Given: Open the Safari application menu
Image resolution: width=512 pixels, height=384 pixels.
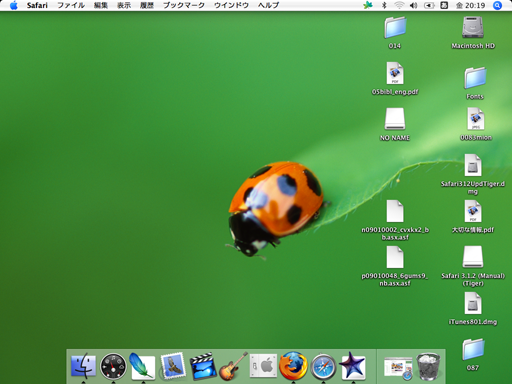Looking at the screenshot, I should (x=37, y=5).
